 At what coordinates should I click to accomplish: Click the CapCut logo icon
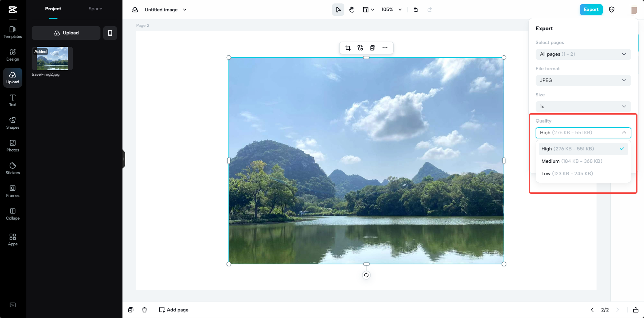tap(13, 10)
